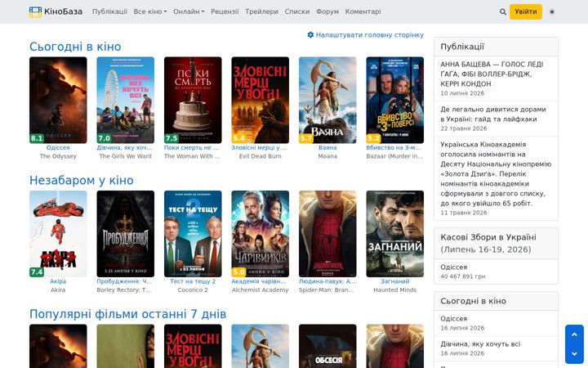
Task: Open the Тест на тещу 2 poster
Action: pos(193,234)
